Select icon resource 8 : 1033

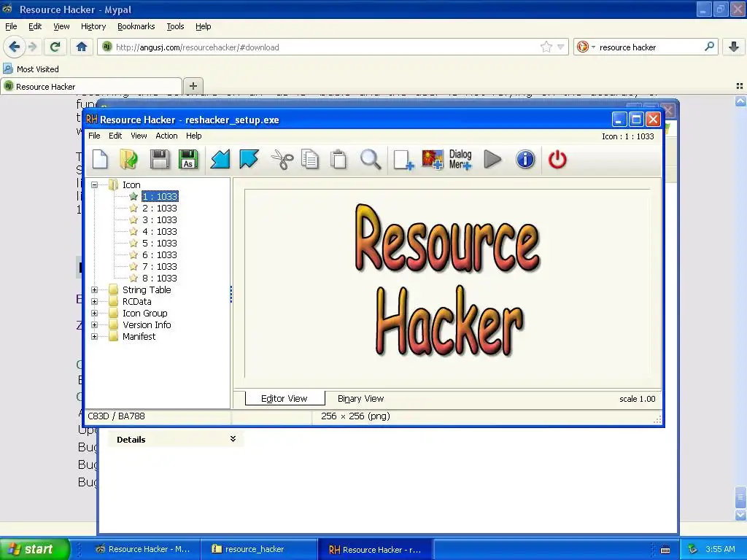[160, 278]
